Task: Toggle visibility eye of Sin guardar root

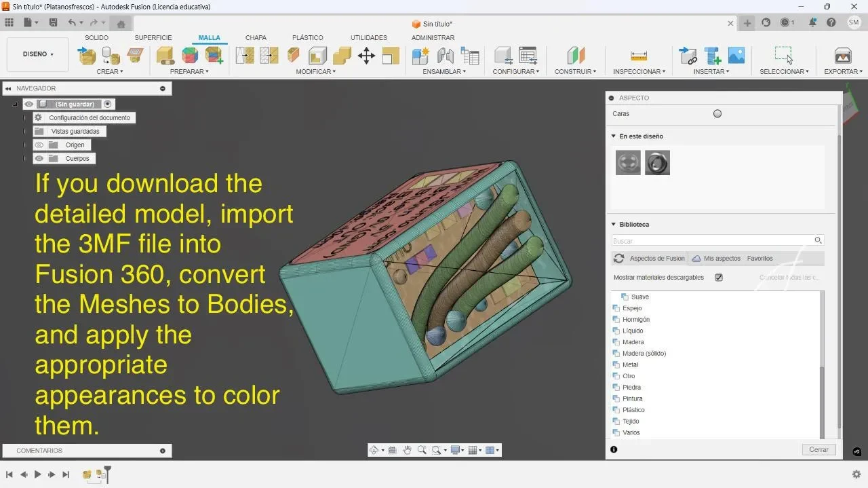Action: 29,104
